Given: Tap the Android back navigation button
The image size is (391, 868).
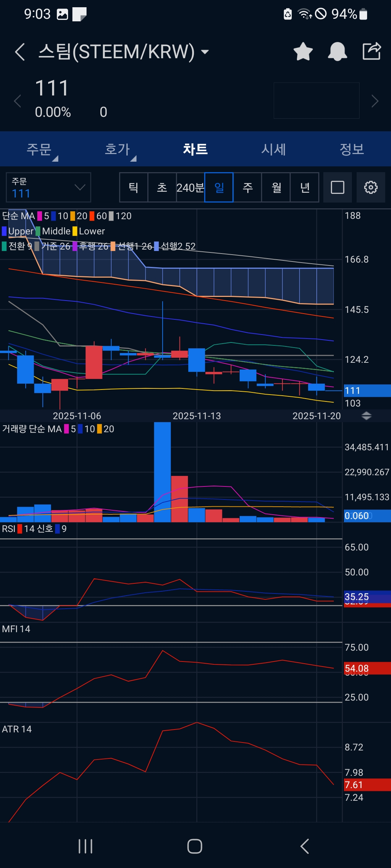Looking at the screenshot, I should point(305,846).
